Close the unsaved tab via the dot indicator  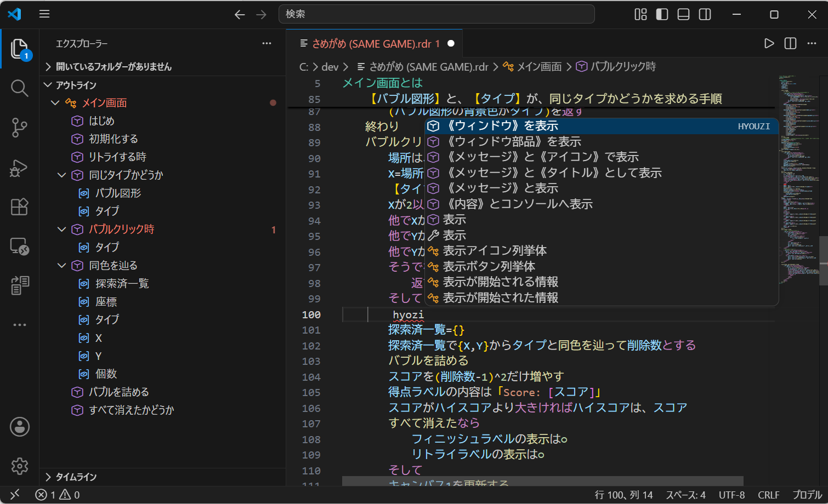click(x=451, y=43)
